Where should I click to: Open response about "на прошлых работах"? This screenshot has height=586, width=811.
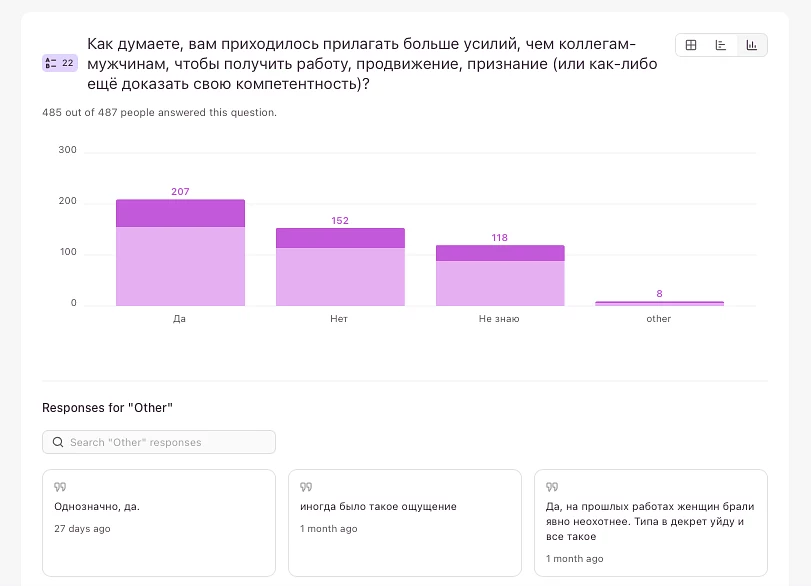(x=650, y=523)
